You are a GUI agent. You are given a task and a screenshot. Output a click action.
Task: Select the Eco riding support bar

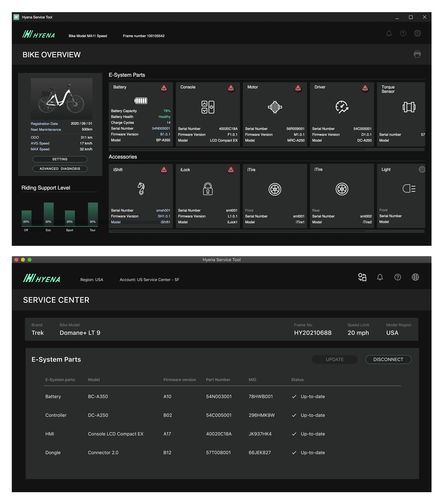click(49, 214)
